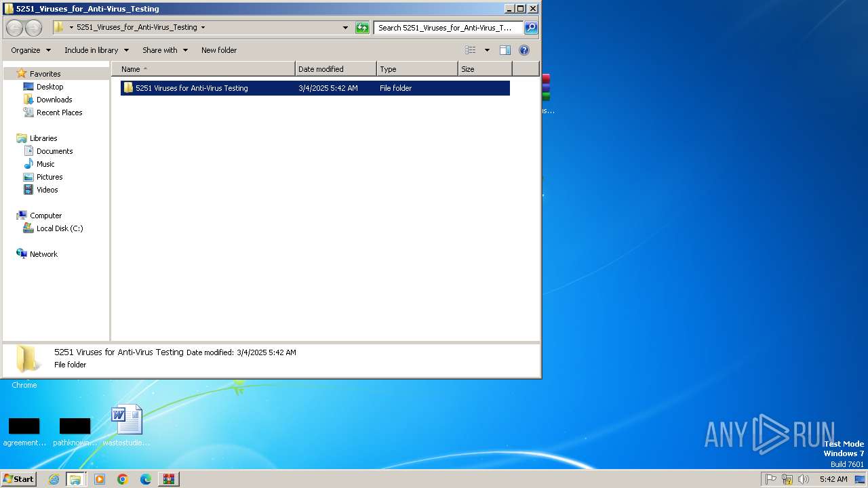
Task: Minimize the Explorer window
Action: (x=510, y=9)
